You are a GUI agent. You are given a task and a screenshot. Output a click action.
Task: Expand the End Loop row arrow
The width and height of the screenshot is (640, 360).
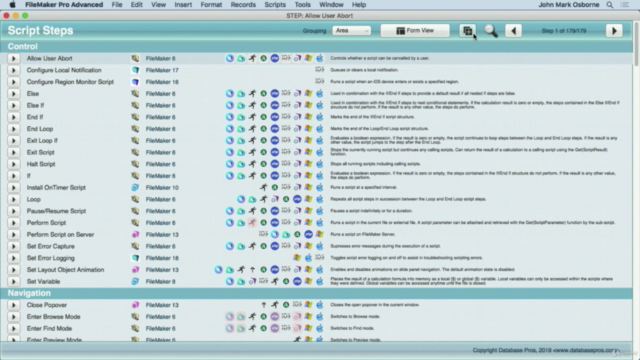(x=13, y=129)
